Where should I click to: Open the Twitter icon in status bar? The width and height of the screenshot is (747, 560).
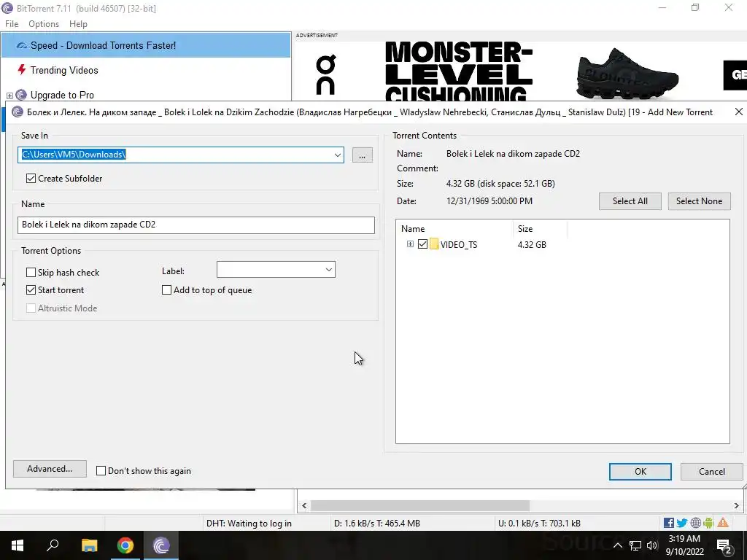(x=682, y=523)
